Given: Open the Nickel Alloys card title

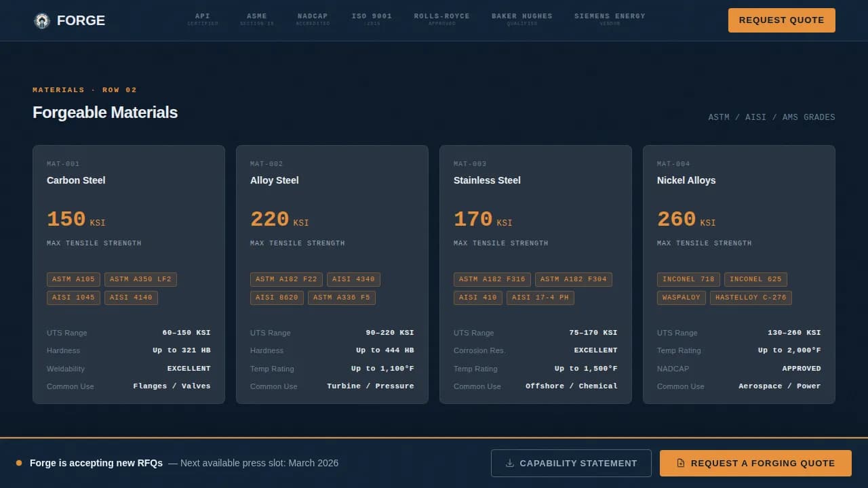Looking at the screenshot, I should click(x=686, y=180).
